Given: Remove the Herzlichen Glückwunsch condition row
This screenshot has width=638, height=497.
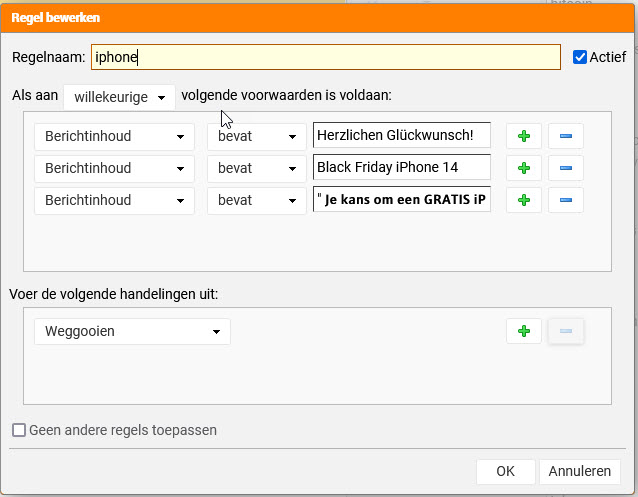Looking at the screenshot, I should 566,136.
